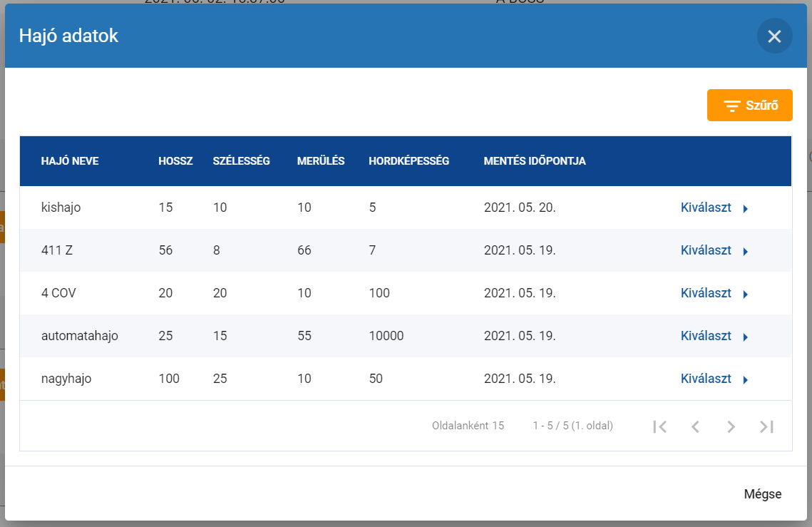Go to the first page of results
This screenshot has height=527, width=812.
click(x=659, y=426)
